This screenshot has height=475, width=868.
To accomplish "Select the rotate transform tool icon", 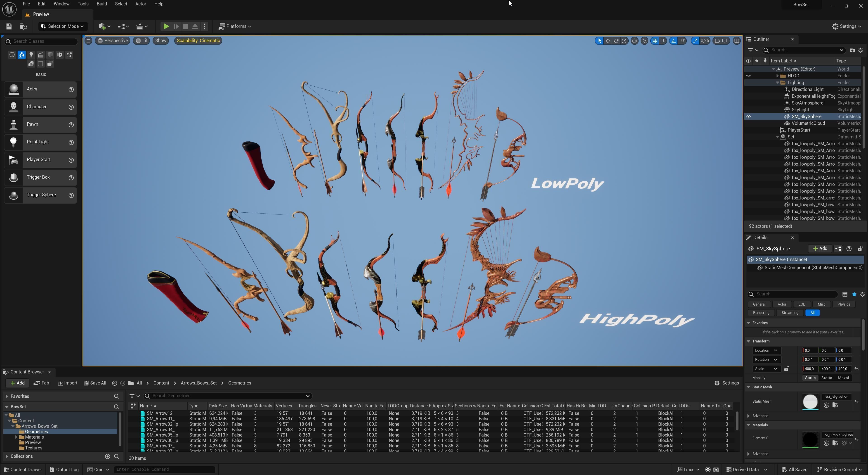I will (x=616, y=41).
